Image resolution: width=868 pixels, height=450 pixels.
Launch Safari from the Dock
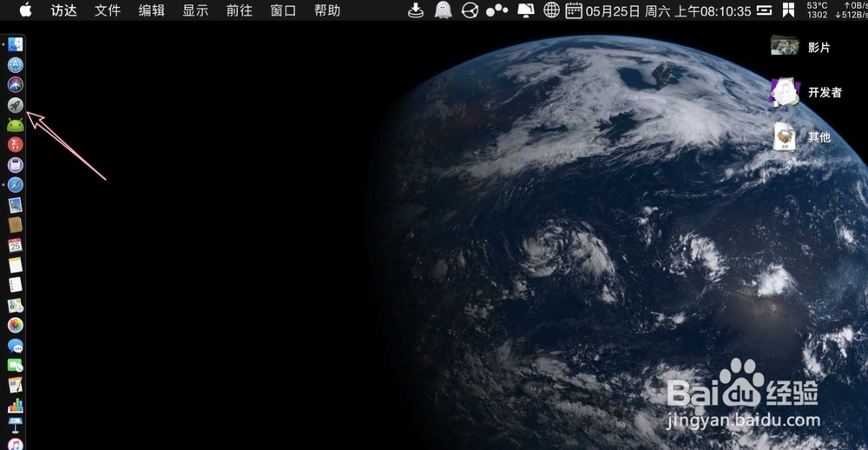click(x=15, y=185)
